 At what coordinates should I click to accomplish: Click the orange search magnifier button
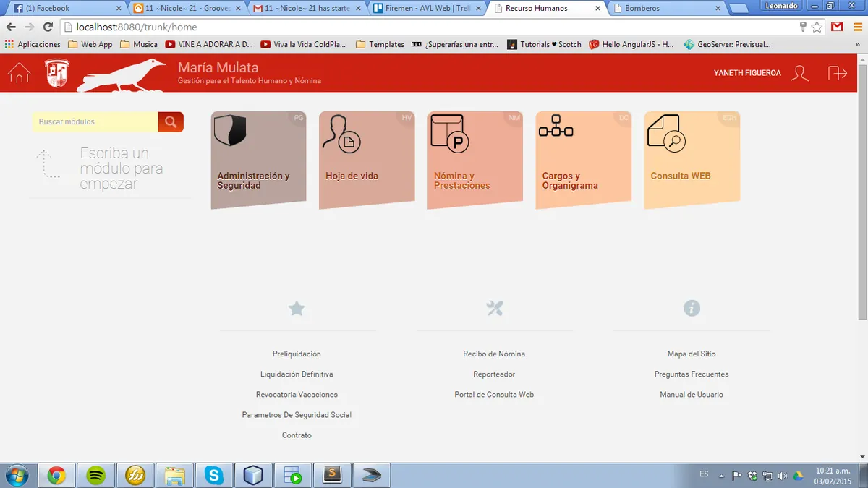171,122
